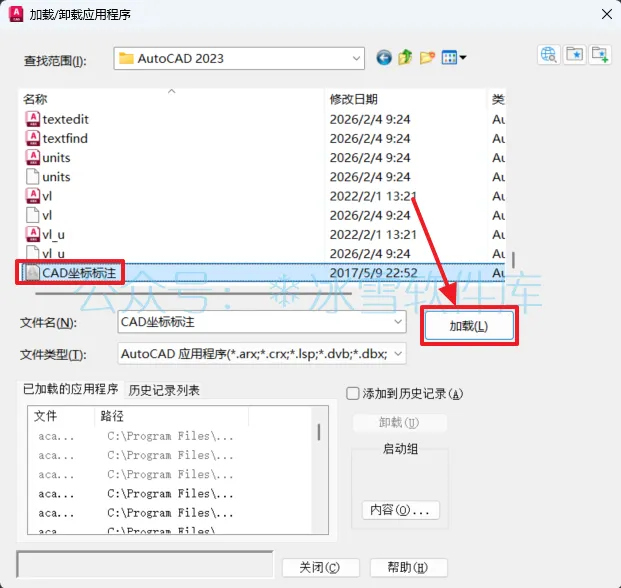Viewport: 621px width, 588px height.
Task: Expand the 文件类型 filter dropdown
Action: pyautogui.click(x=398, y=353)
